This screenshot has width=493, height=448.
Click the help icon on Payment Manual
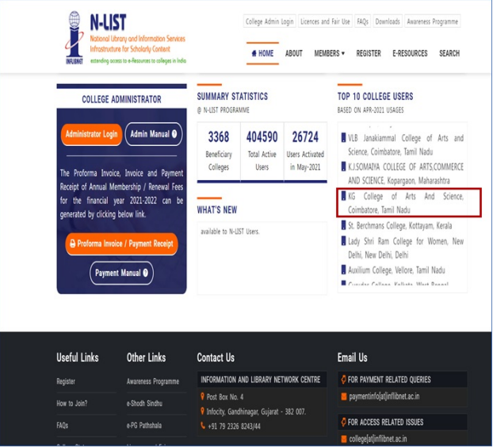coord(145,273)
